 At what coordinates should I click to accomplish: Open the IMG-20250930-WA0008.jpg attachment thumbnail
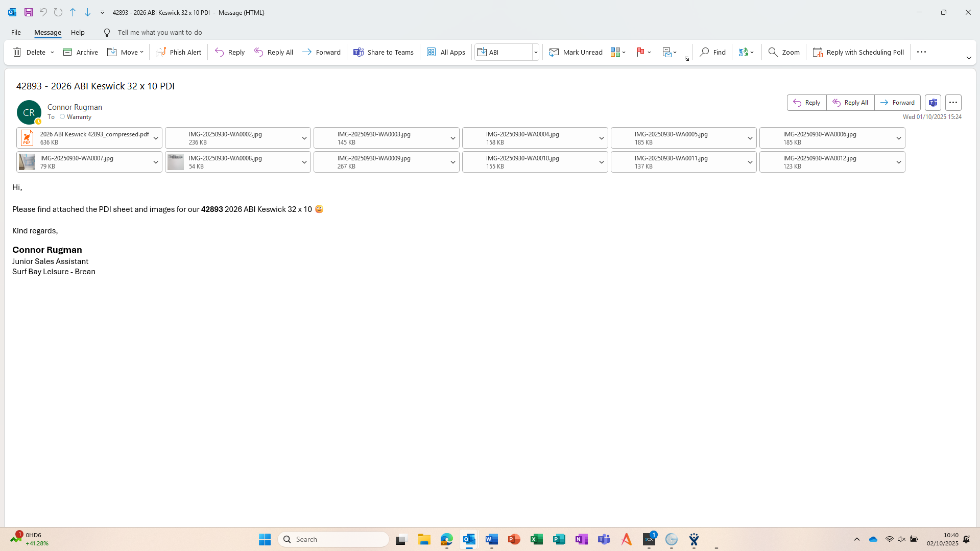176,162
